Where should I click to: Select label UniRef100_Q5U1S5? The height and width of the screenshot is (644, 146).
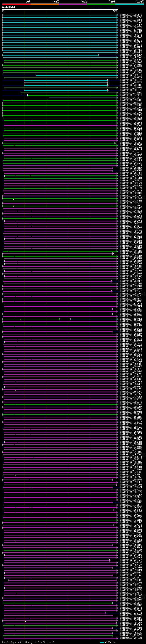click(x=131, y=168)
